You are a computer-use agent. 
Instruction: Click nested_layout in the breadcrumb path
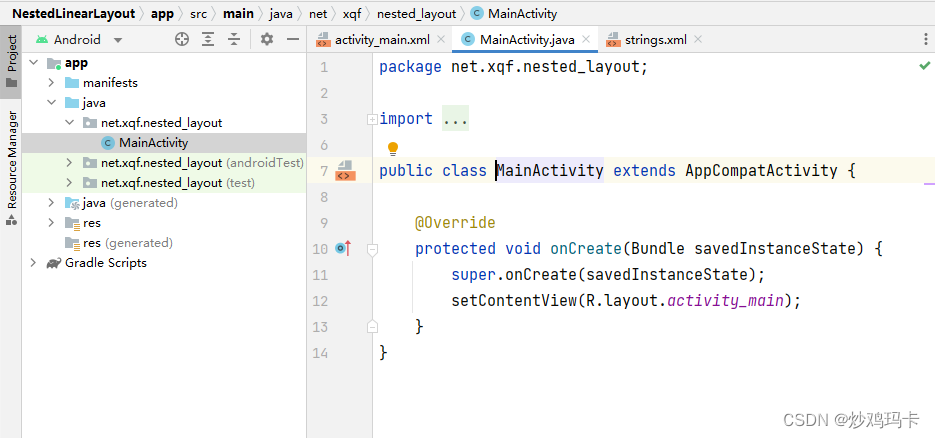[416, 14]
